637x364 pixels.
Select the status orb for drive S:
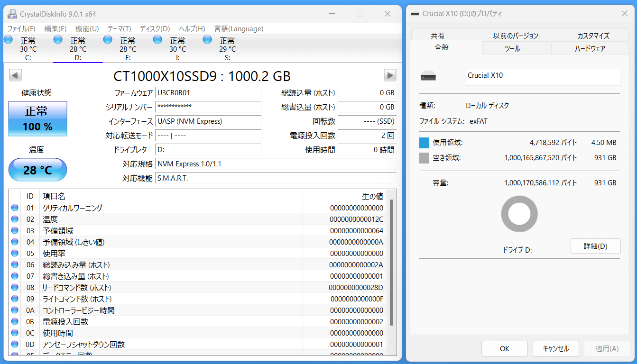[207, 40]
